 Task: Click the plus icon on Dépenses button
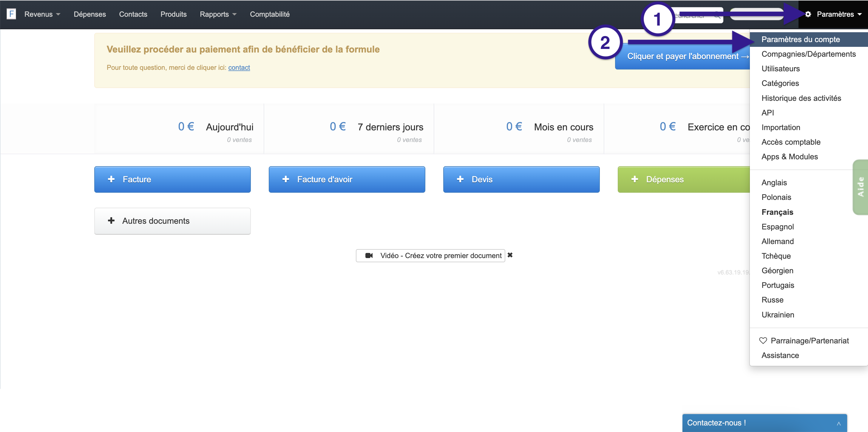coord(635,179)
